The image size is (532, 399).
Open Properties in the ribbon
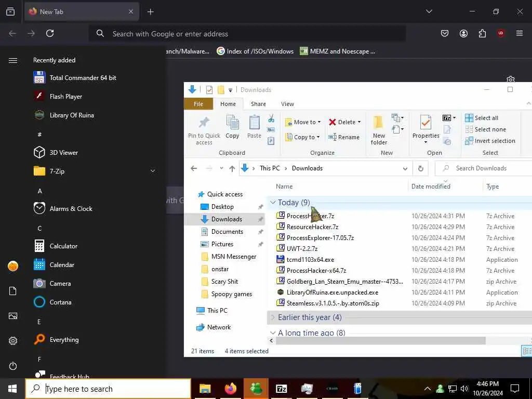426,129
